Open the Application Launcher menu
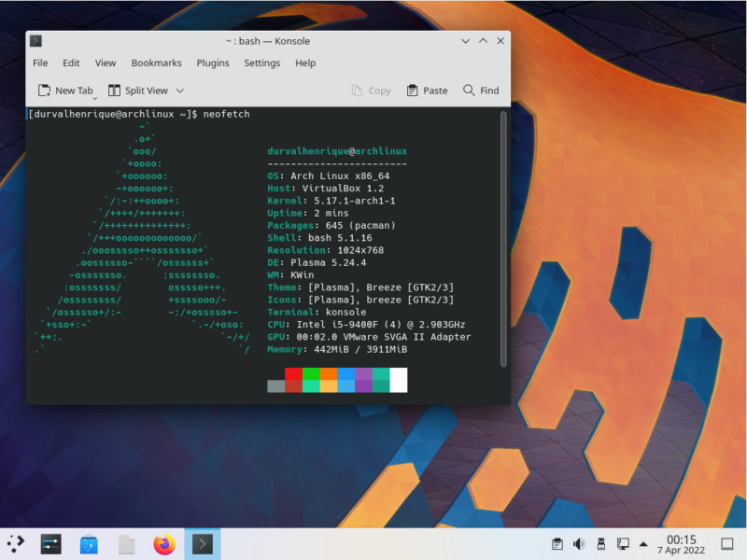This screenshot has height=560, width=747. [x=15, y=544]
